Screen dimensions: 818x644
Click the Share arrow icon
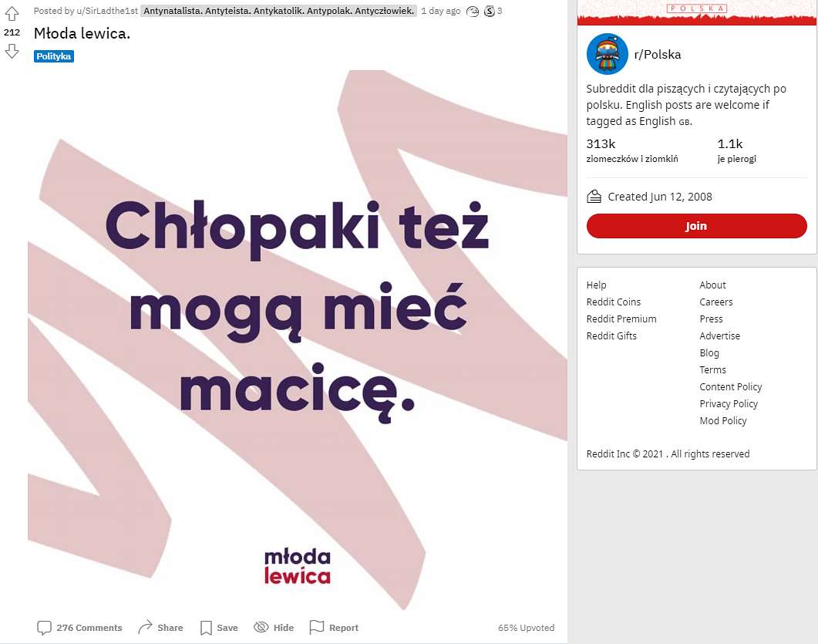[145, 627]
